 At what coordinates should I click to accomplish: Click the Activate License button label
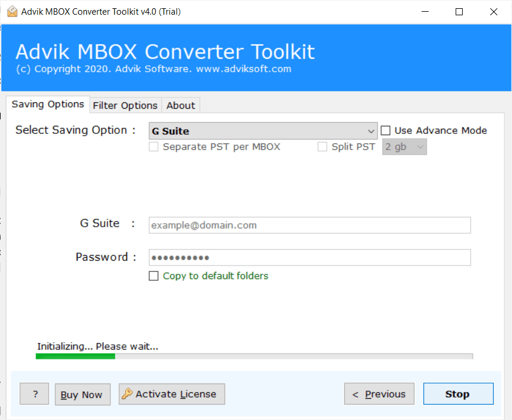point(176,394)
